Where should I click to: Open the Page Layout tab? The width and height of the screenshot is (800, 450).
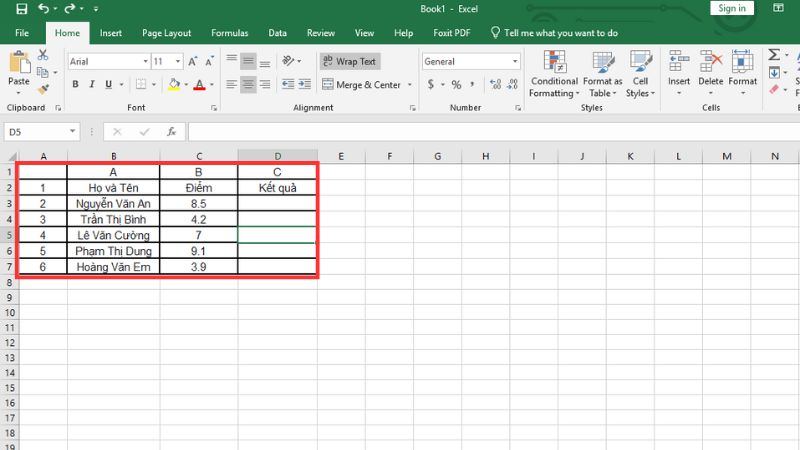pyautogui.click(x=166, y=33)
